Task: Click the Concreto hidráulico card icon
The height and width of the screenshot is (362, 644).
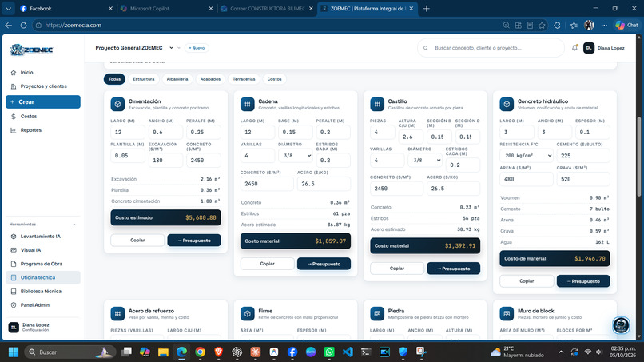Action: click(507, 105)
